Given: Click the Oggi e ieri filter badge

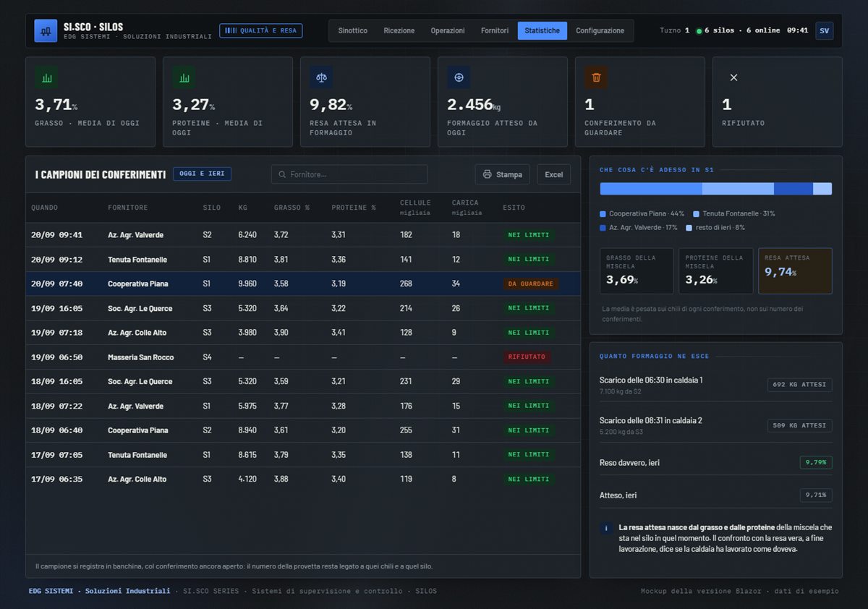Looking at the screenshot, I should (202, 174).
